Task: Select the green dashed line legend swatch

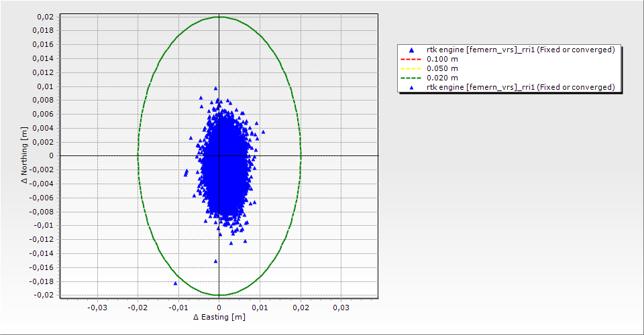Action: click(411, 78)
